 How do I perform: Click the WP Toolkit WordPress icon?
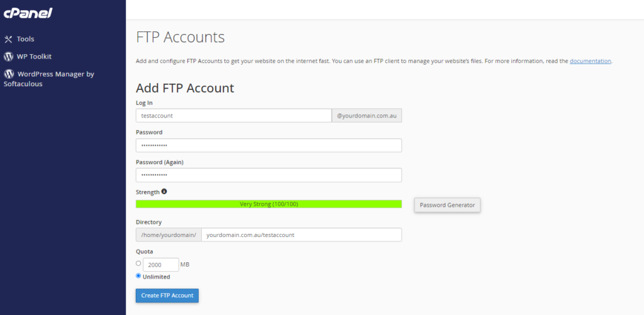[8, 57]
